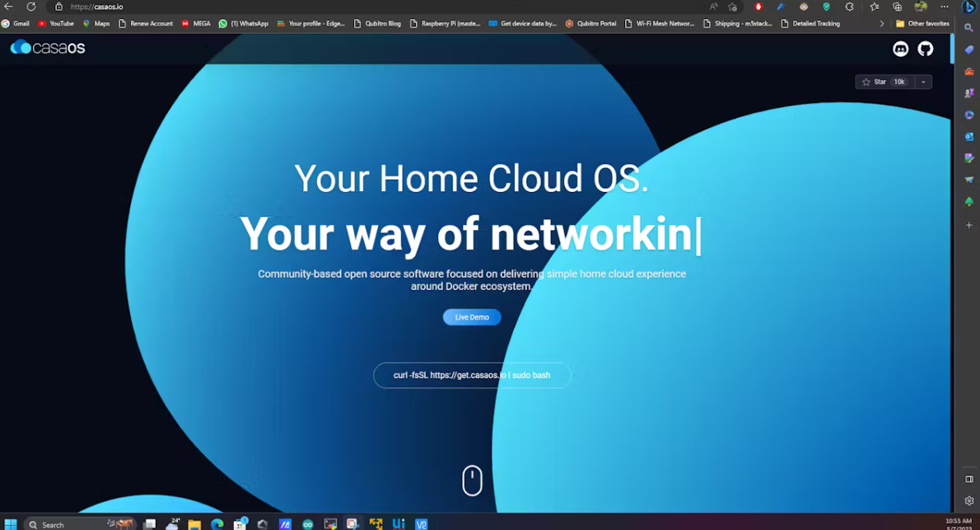Viewport: 980px width, 530px height.
Task: Open the Discord icon in site header
Action: [900, 49]
